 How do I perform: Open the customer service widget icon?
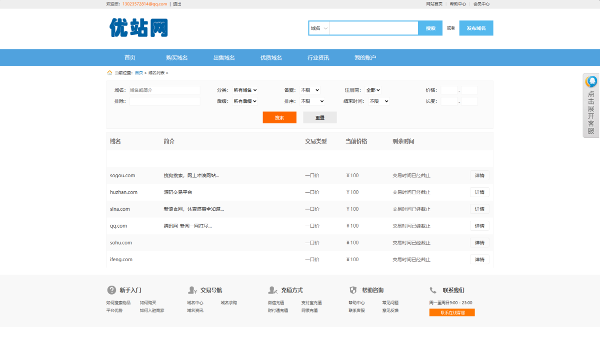click(591, 81)
